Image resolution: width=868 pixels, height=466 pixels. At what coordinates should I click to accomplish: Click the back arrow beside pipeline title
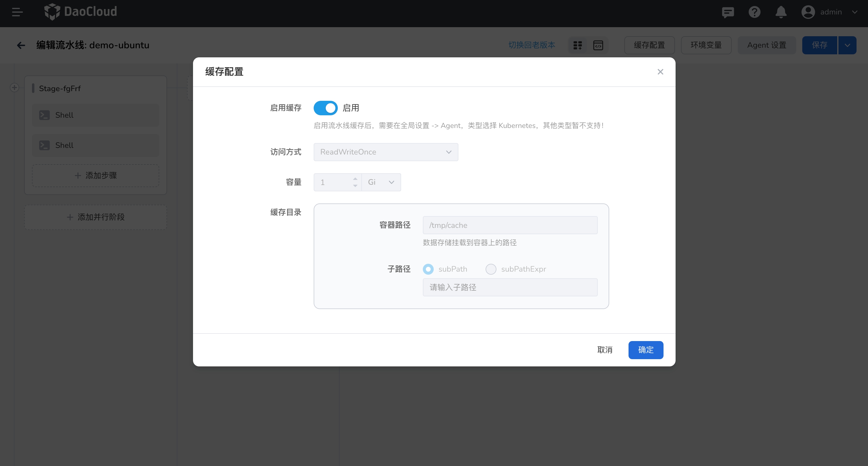[x=21, y=45]
